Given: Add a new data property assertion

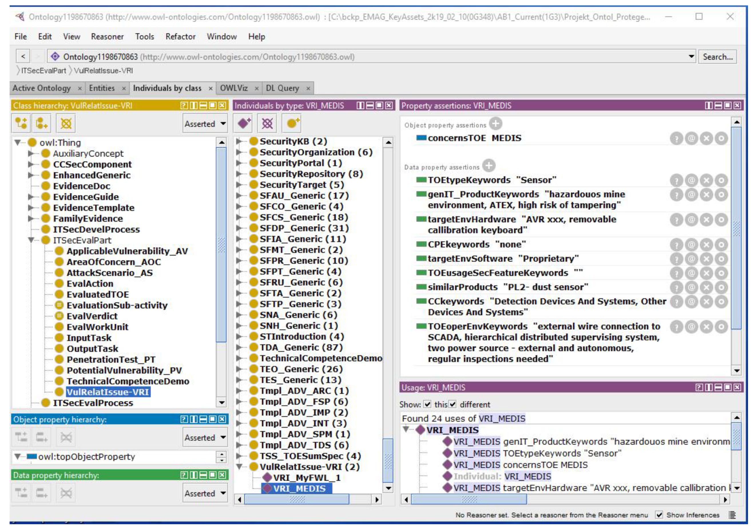Looking at the screenshot, I should click(x=489, y=166).
